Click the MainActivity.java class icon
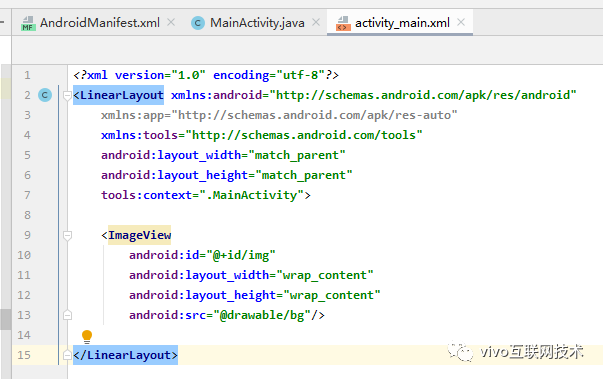 (198, 23)
